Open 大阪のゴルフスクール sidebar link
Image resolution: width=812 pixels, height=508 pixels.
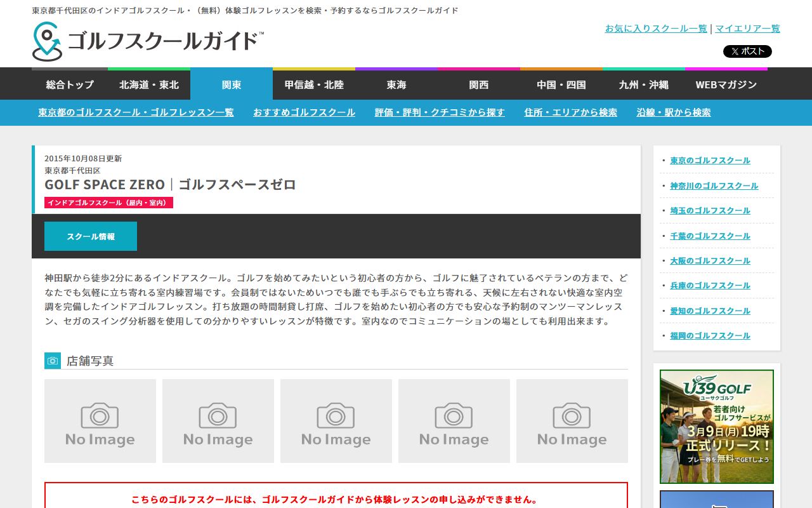click(710, 261)
